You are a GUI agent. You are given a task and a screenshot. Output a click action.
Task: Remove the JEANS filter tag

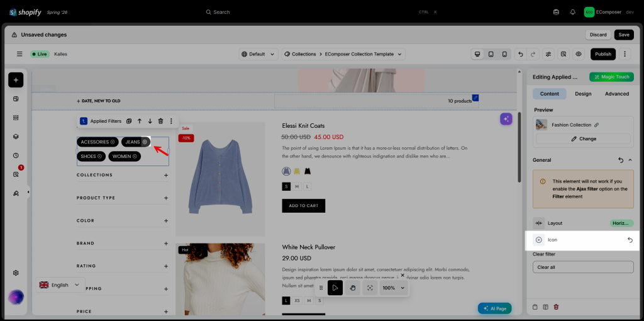pos(145,142)
